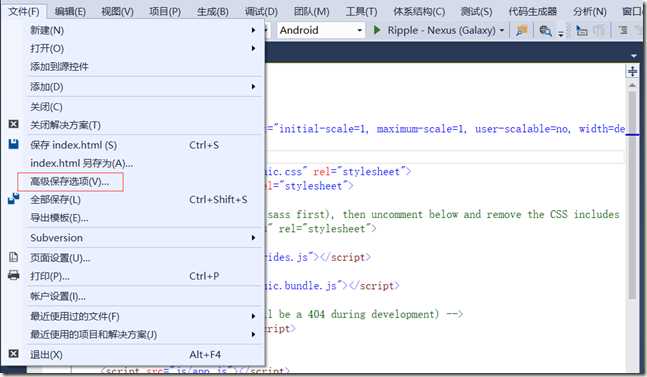Expand the 打开(O) submenu
Viewport: 647px width, 377px height.
click(253, 48)
